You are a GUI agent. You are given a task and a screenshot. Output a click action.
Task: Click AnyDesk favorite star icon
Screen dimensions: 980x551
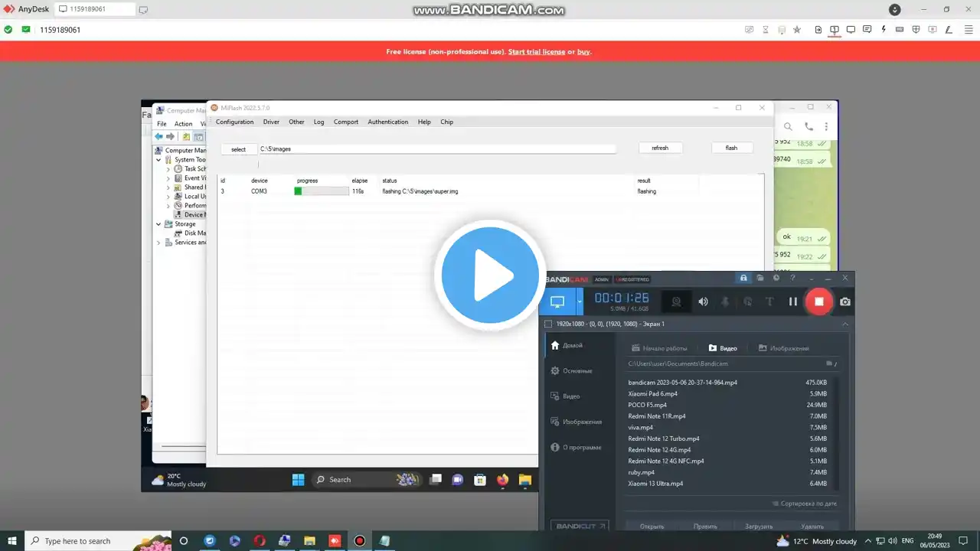(797, 30)
